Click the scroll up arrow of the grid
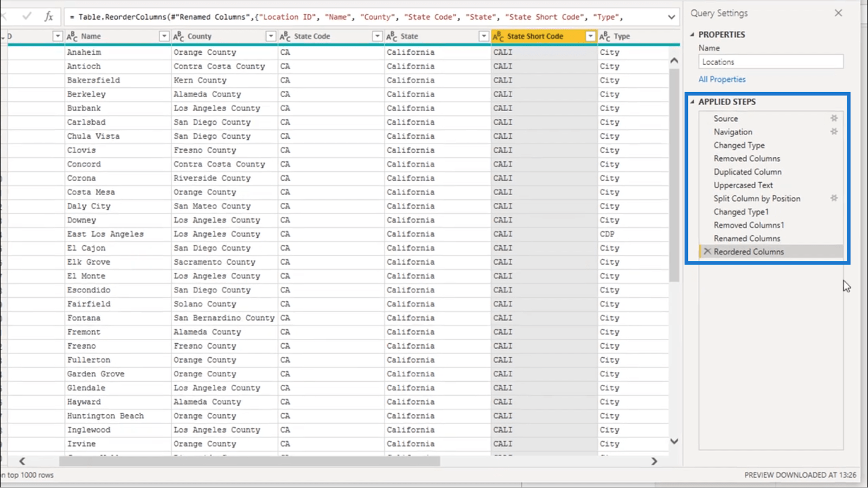868x488 pixels. (x=674, y=60)
